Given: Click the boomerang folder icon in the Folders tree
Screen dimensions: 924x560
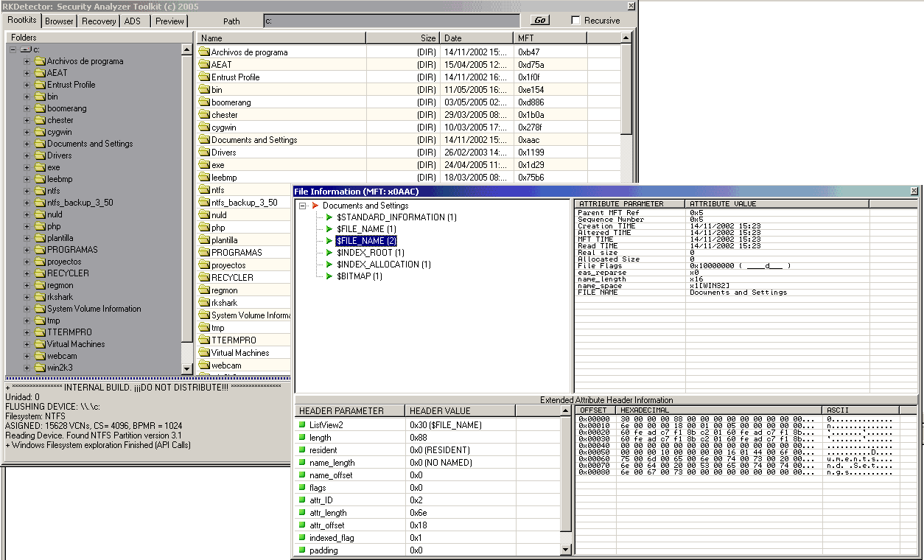Looking at the screenshot, I should coord(41,108).
